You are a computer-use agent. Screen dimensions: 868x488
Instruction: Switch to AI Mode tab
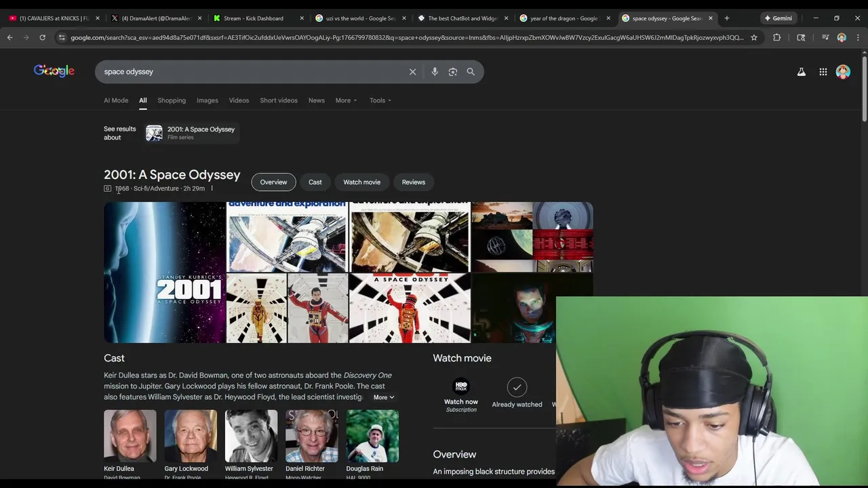tap(116, 100)
